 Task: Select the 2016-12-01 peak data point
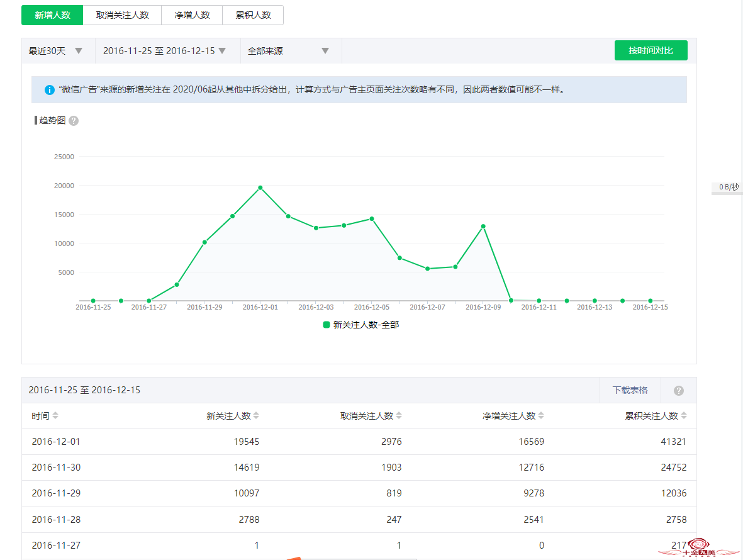point(260,188)
